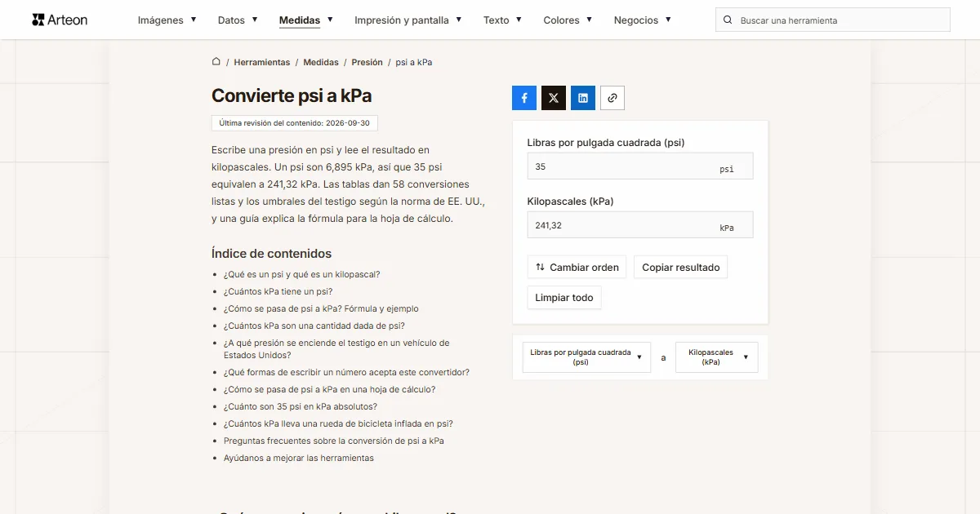Open the Medidas menu
Viewport: 980px width, 514px height.
[306, 20]
